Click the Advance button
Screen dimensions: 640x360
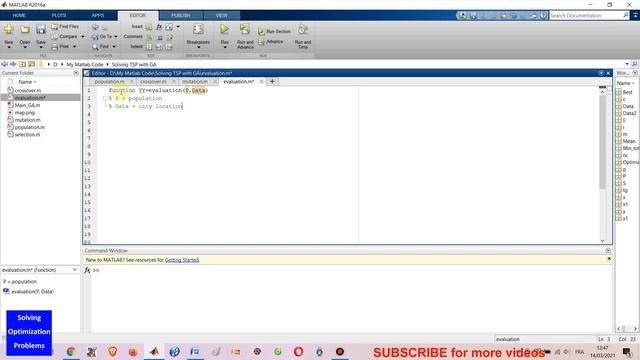click(271, 42)
